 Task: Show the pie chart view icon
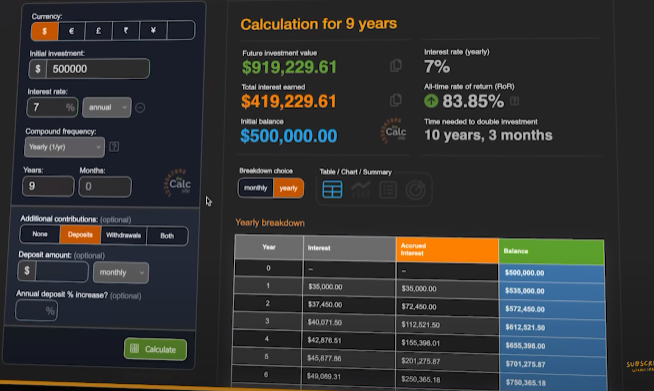point(415,190)
